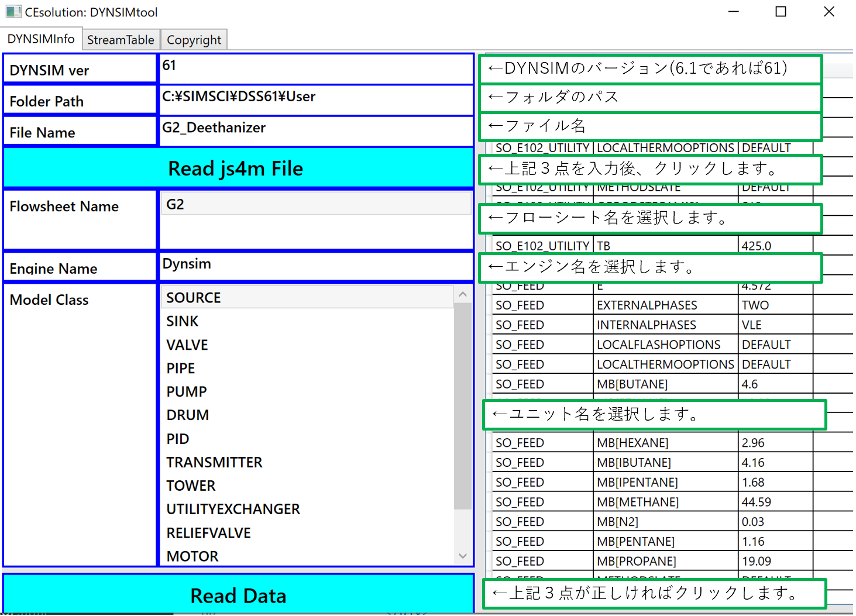Click the value 1.68 cell
Screen dimensions: 856x616
coord(775,483)
